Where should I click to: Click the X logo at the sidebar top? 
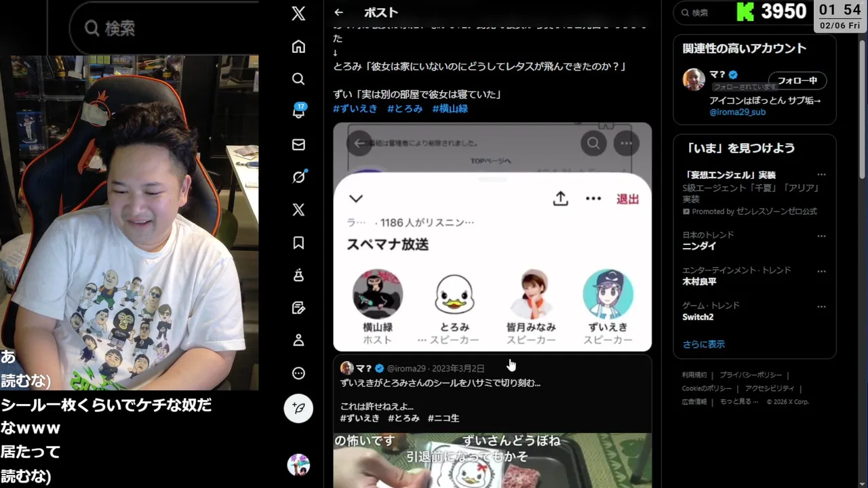pos(298,14)
